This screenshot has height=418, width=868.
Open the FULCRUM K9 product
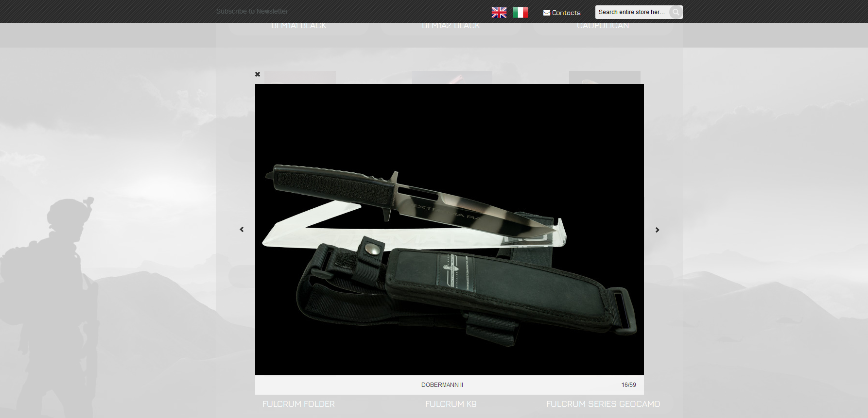[451, 404]
